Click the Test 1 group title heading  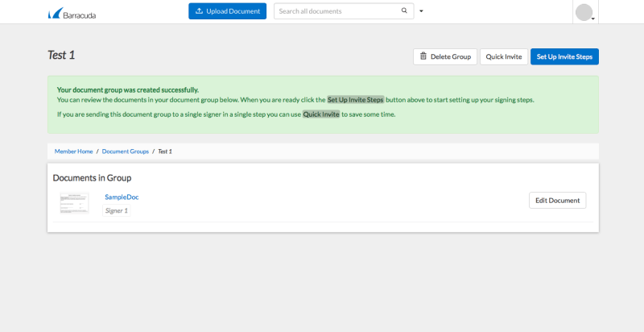pyautogui.click(x=61, y=56)
